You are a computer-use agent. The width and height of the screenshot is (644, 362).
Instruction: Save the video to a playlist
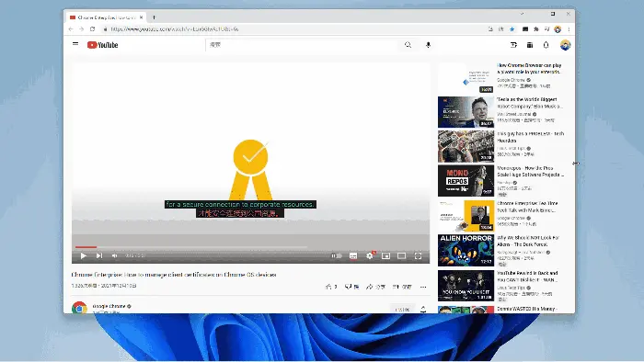tap(402, 287)
